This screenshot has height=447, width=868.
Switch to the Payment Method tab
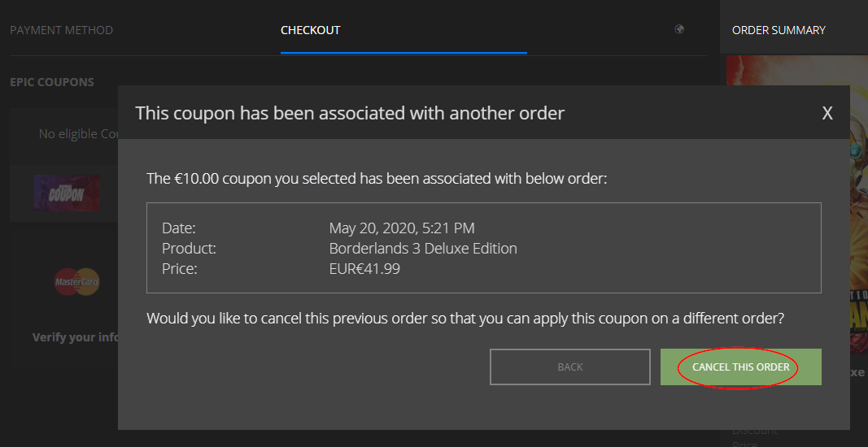(x=61, y=30)
